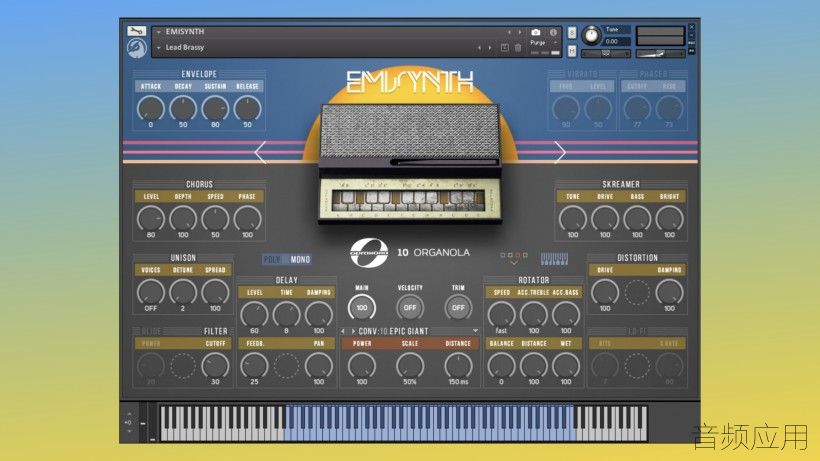Image resolution: width=820 pixels, height=461 pixels.
Task: Toggle the VELOCITY OFF button
Action: 410,308
